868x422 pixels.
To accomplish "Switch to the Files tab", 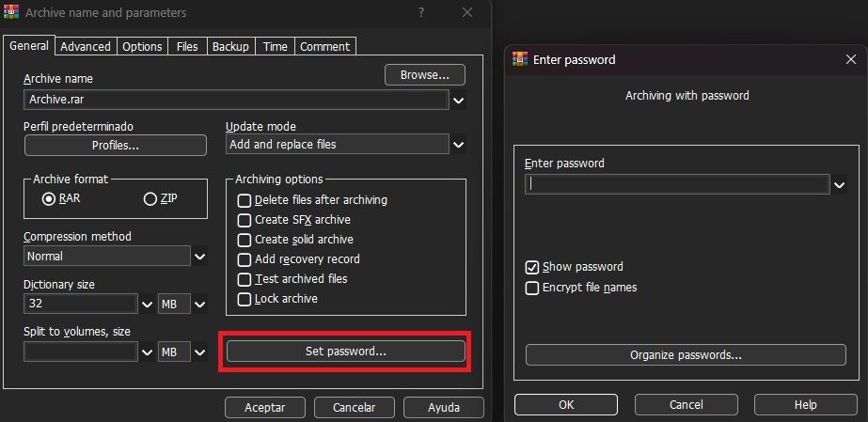I will (x=187, y=46).
